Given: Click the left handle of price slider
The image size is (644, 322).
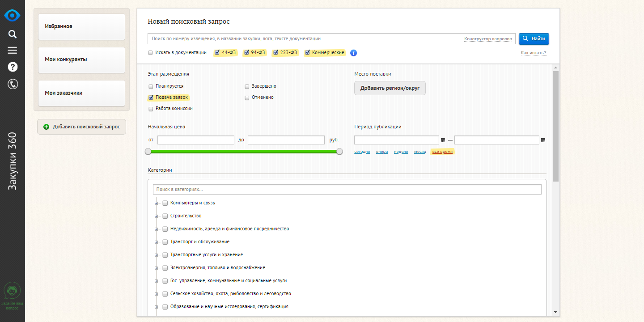Looking at the screenshot, I should (x=148, y=152).
